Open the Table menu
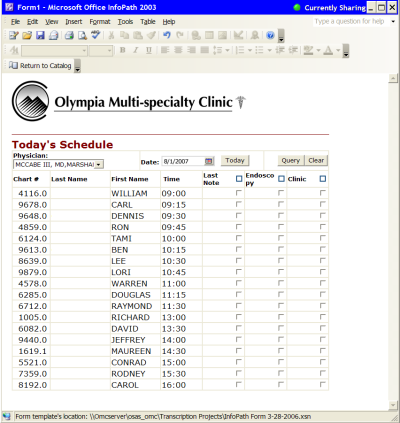Image resolution: width=400 pixels, height=423 pixels. coord(148,22)
